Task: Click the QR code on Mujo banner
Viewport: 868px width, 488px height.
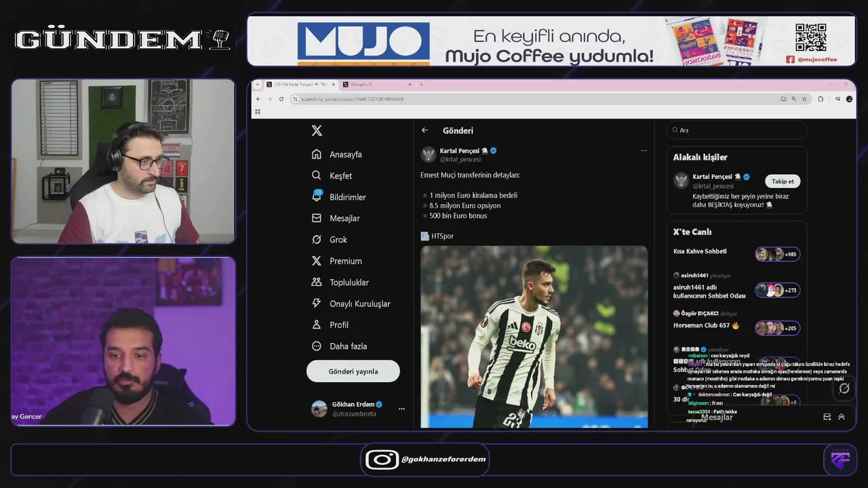Action: point(810,37)
